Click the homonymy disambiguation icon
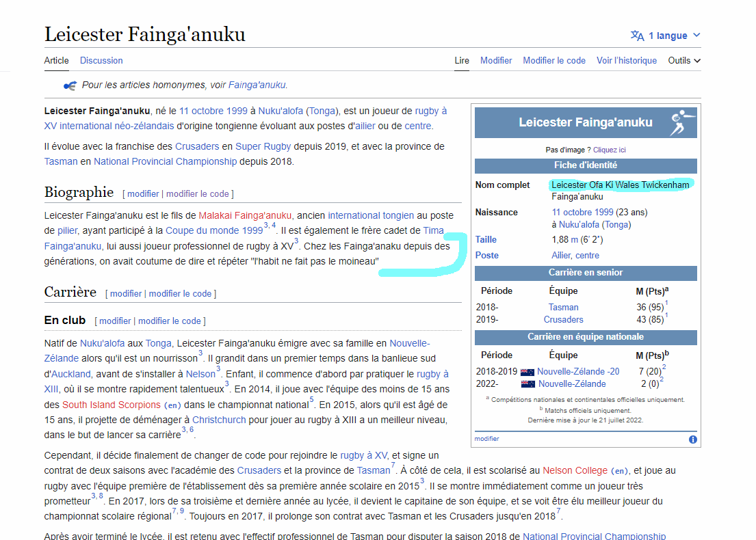The height and width of the screenshot is (540, 756). coord(70,85)
